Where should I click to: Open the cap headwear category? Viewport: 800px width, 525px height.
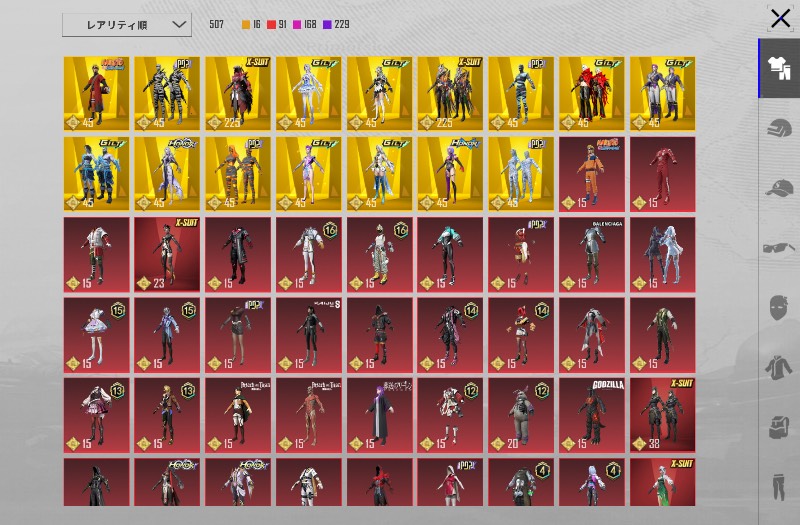click(x=779, y=188)
